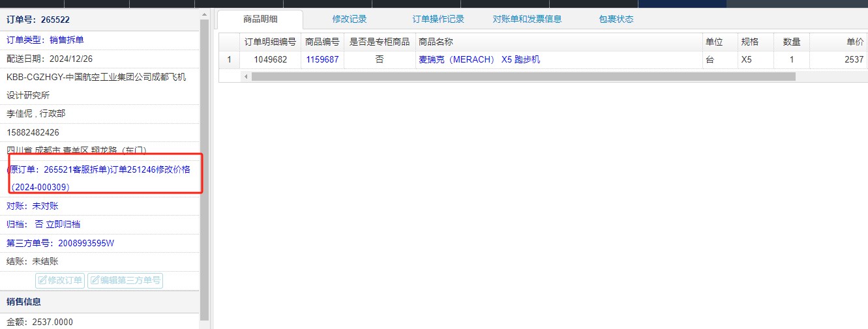Screen dimensions: 868x329
Task: Open the 麦瑞克 (MERACH) X5 跑步机 link
Action: tap(479, 59)
